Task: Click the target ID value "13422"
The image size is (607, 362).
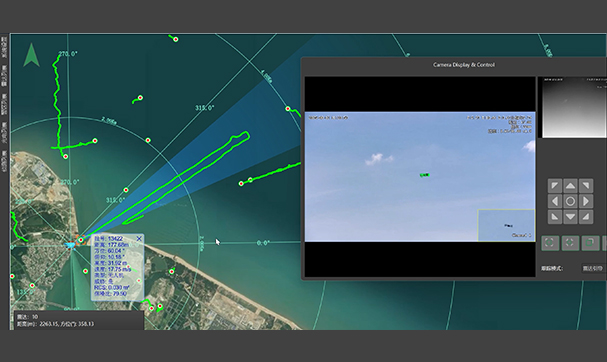Action: 115,238
